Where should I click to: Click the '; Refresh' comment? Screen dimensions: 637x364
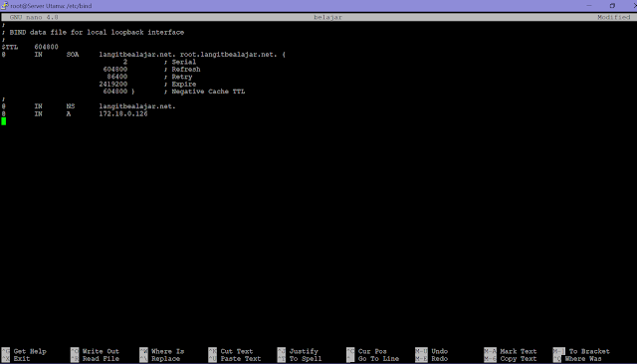click(182, 70)
